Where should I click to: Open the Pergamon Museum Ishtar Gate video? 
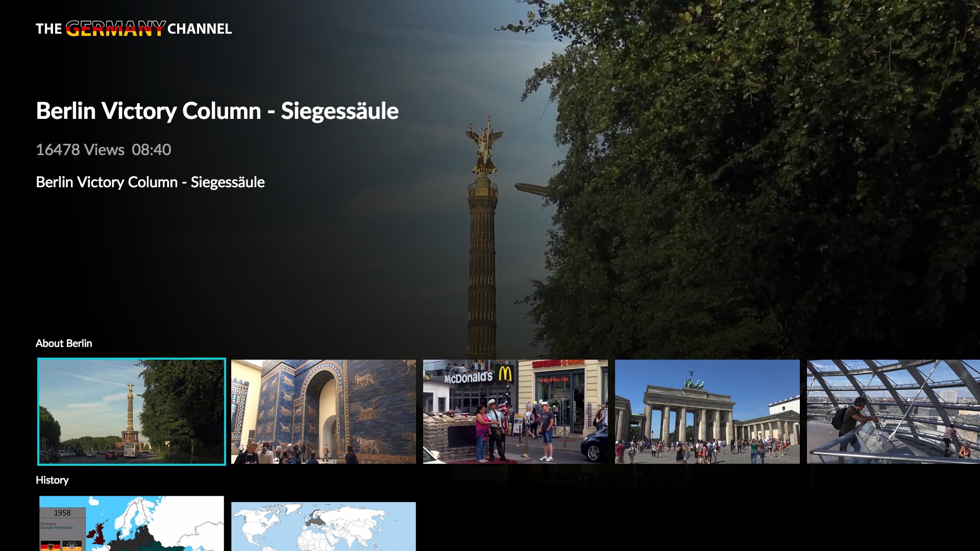[323, 411]
